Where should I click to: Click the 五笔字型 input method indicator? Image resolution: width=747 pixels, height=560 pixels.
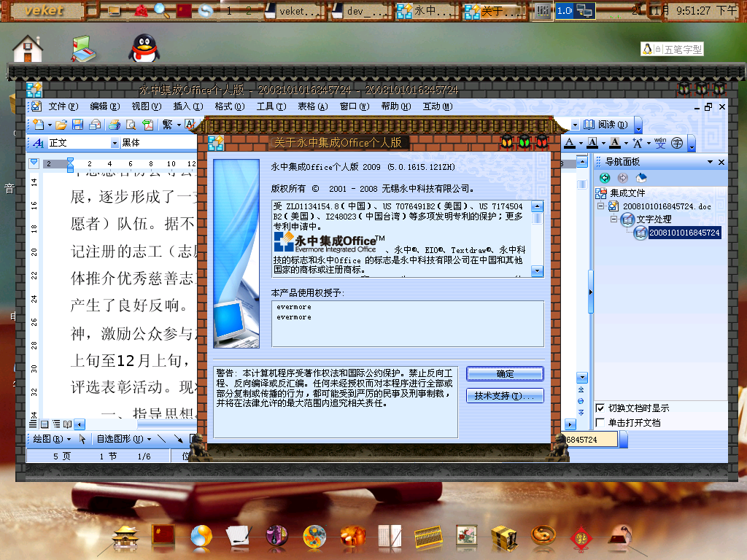[672, 49]
